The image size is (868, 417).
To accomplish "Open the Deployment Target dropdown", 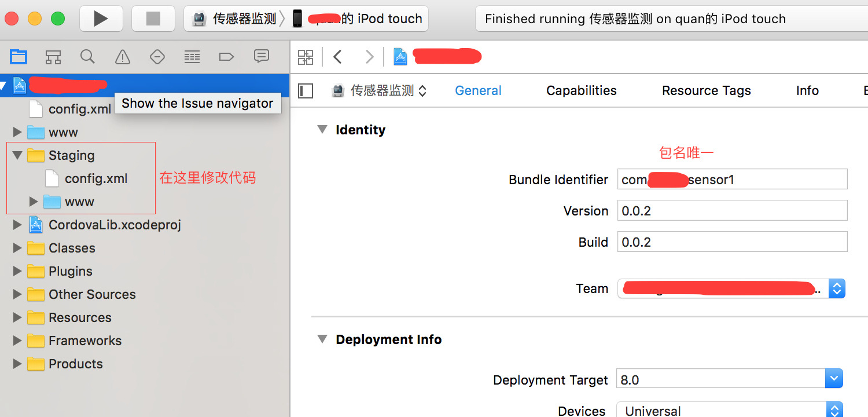I will [x=833, y=379].
